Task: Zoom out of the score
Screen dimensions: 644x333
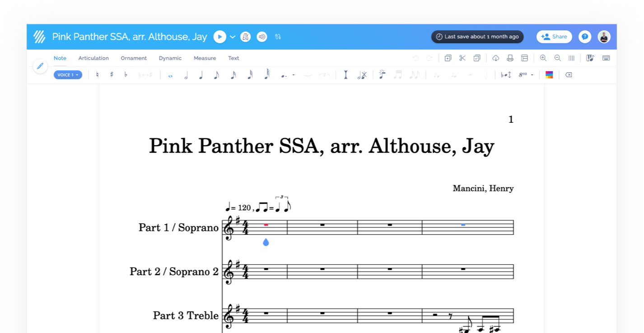Action: tap(557, 58)
